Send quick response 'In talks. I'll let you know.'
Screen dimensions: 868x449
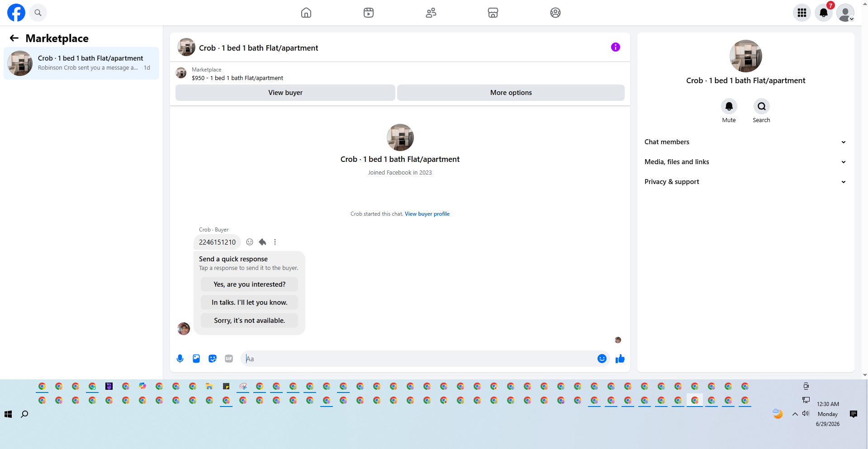pyautogui.click(x=250, y=302)
